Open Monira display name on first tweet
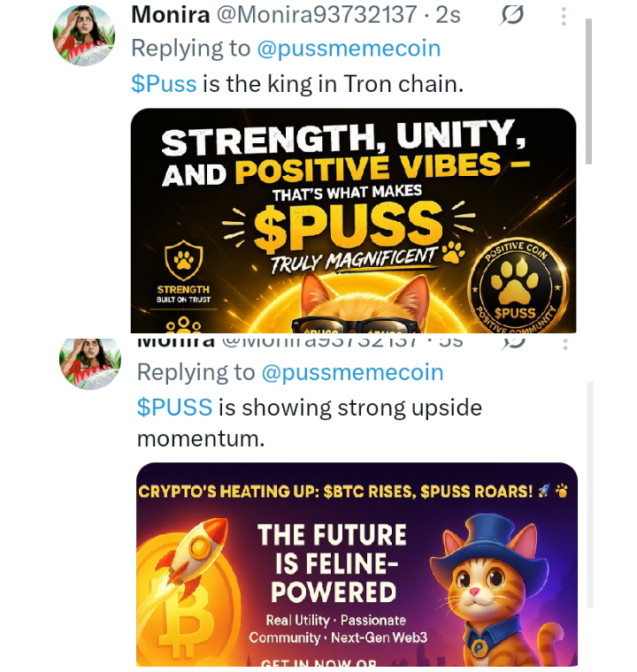The width and height of the screenshot is (637, 672). (170, 15)
